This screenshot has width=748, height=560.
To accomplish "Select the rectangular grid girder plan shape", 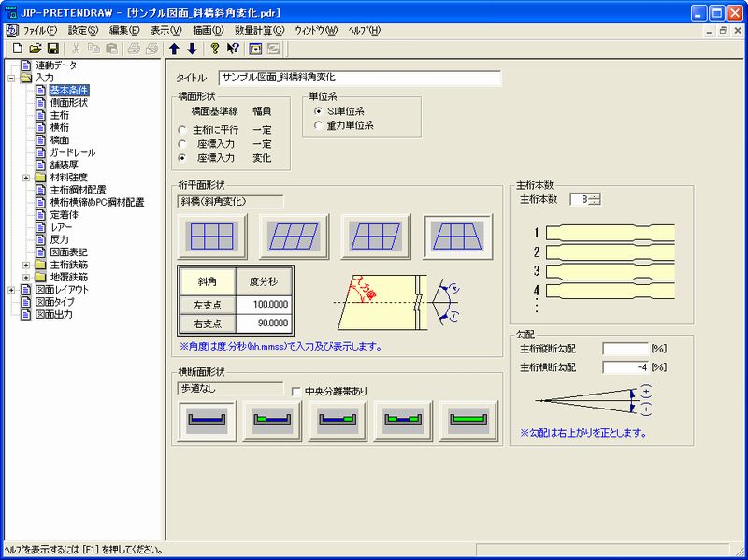I will tap(212, 237).
